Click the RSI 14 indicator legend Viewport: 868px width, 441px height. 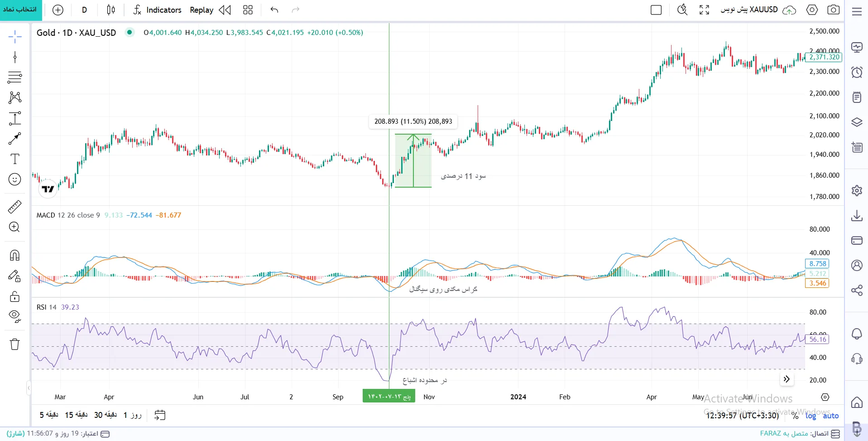click(47, 307)
